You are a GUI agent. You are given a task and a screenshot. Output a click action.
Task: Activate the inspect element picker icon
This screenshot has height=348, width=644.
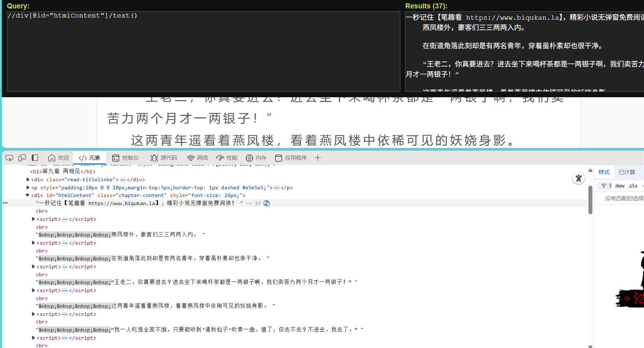10,158
